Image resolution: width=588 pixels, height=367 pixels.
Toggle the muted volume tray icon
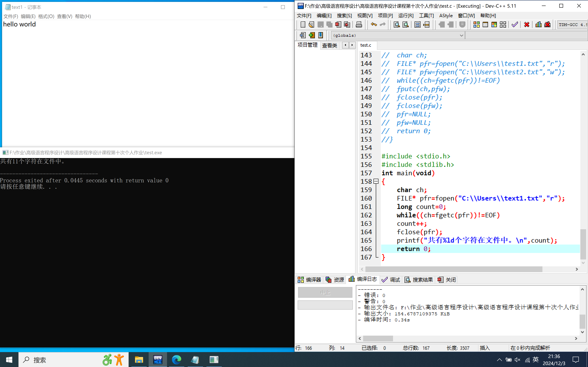point(517,360)
